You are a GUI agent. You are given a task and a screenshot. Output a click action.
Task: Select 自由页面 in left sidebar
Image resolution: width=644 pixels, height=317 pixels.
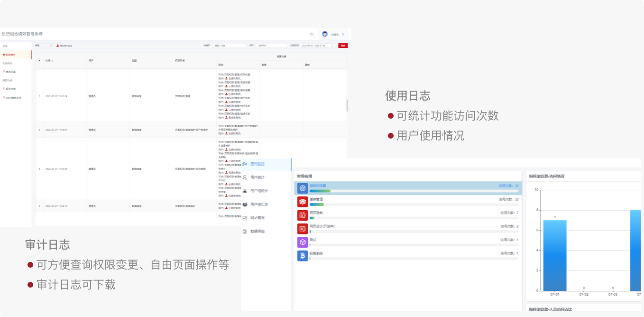(10, 72)
